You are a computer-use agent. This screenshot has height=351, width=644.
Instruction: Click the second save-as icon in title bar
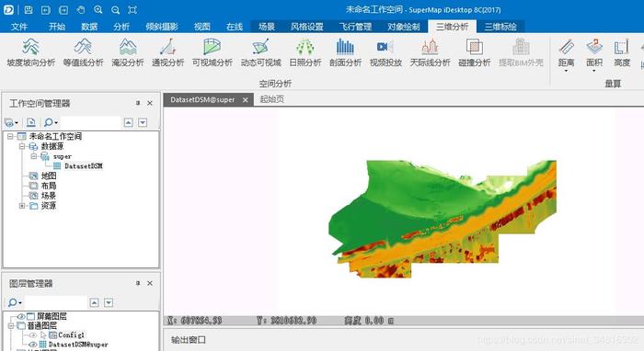click(x=46, y=10)
